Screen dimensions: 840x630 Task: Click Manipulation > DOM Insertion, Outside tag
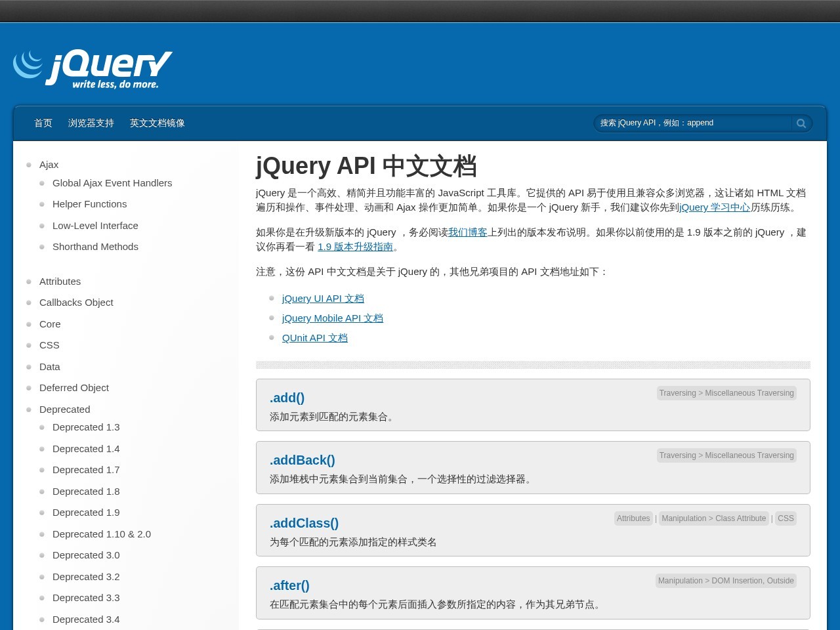click(726, 581)
